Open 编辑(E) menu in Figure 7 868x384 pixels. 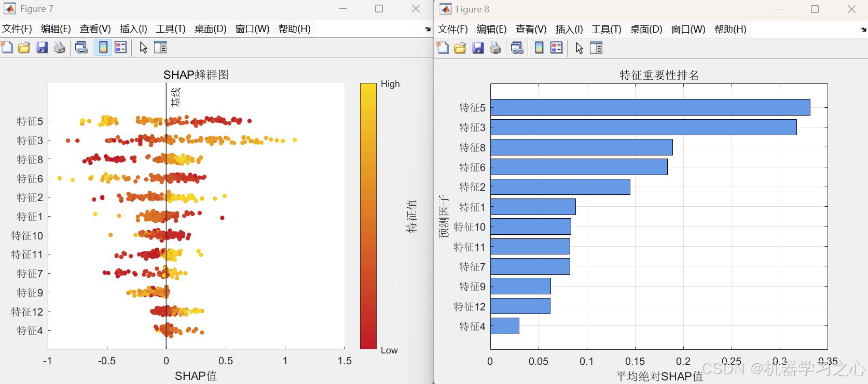click(56, 29)
